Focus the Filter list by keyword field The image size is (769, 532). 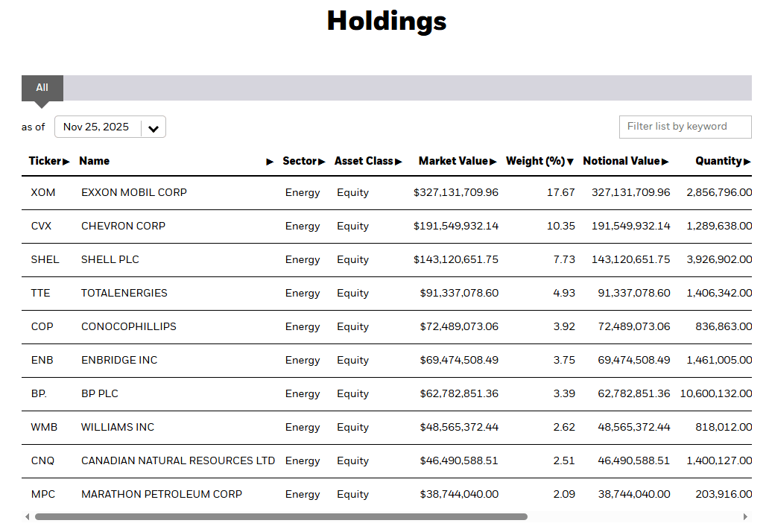coord(685,127)
